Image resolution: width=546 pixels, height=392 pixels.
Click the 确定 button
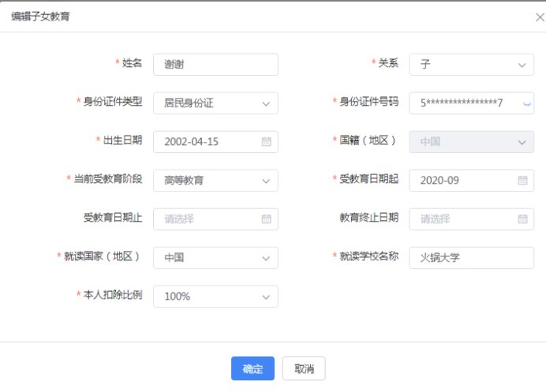click(252, 368)
